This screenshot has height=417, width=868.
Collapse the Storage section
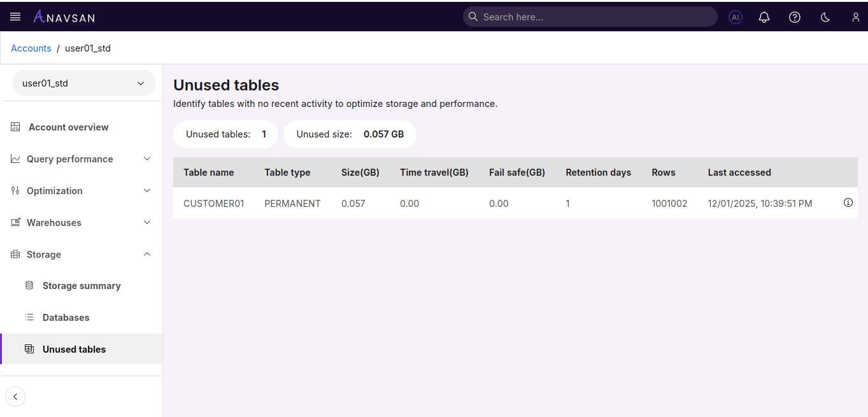click(x=147, y=254)
